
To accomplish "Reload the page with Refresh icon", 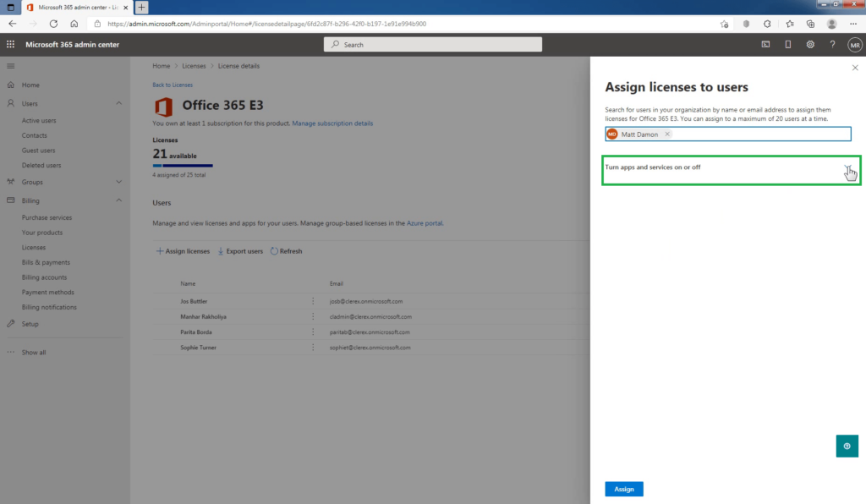I will coord(53,24).
